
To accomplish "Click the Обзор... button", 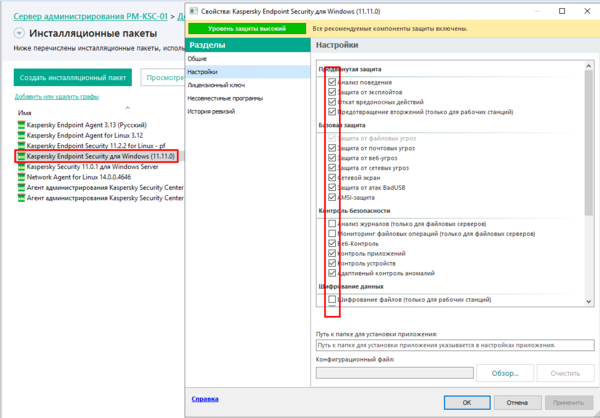I will 505,373.
